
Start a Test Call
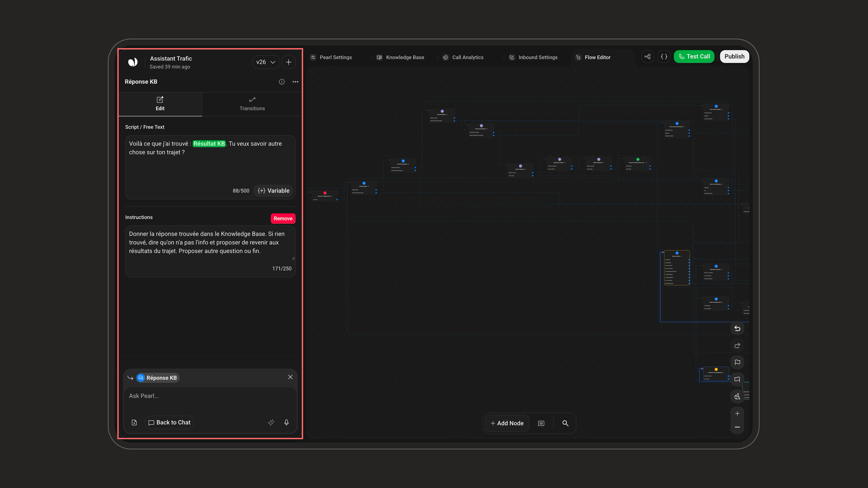coord(694,57)
